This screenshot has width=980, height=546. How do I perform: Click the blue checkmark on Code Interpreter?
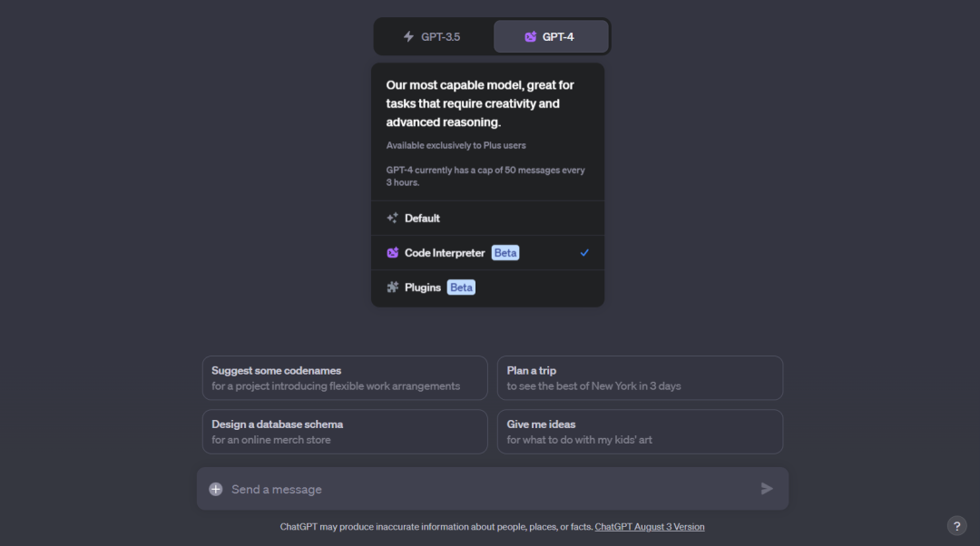584,253
